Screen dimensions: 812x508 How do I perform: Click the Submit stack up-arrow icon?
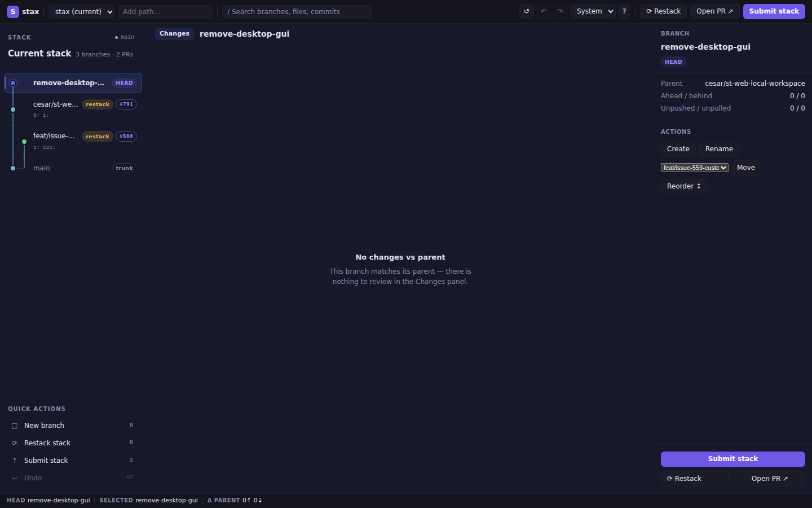click(x=15, y=461)
